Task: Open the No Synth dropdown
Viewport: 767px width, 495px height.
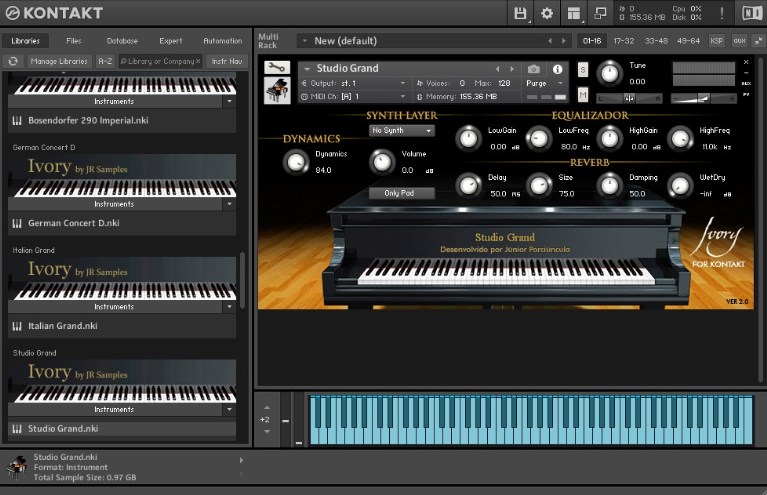Action: tap(401, 131)
